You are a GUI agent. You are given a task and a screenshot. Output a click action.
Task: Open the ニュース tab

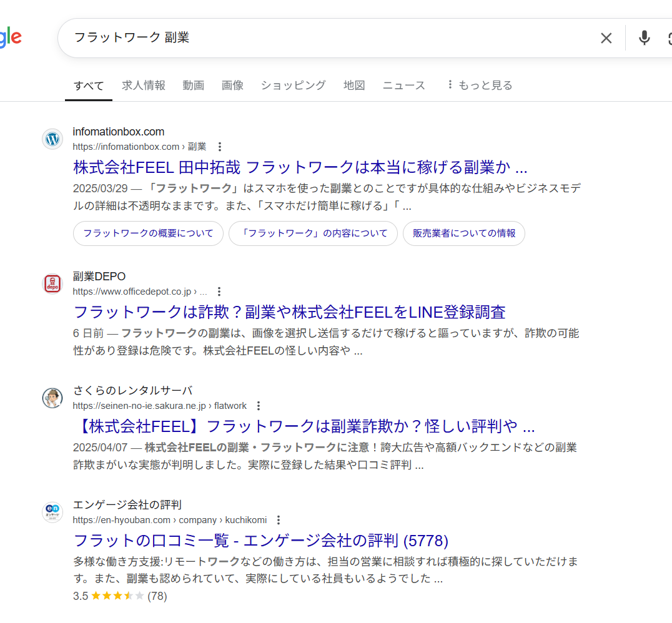[403, 86]
